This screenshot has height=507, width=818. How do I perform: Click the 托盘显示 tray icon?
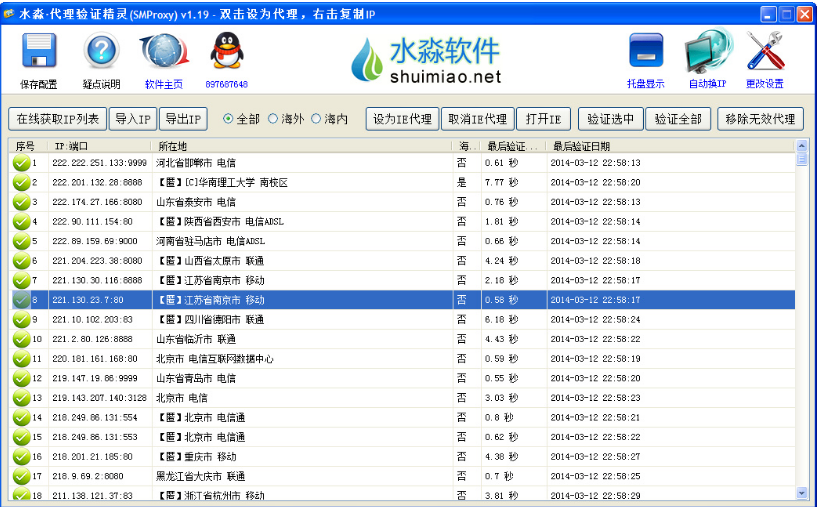[x=646, y=51]
